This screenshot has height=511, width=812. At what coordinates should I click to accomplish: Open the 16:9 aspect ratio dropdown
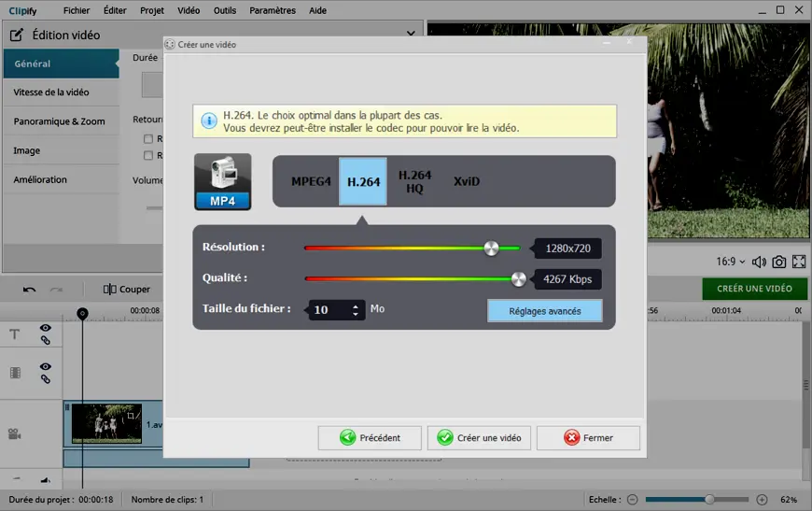pyautogui.click(x=731, y=262)
